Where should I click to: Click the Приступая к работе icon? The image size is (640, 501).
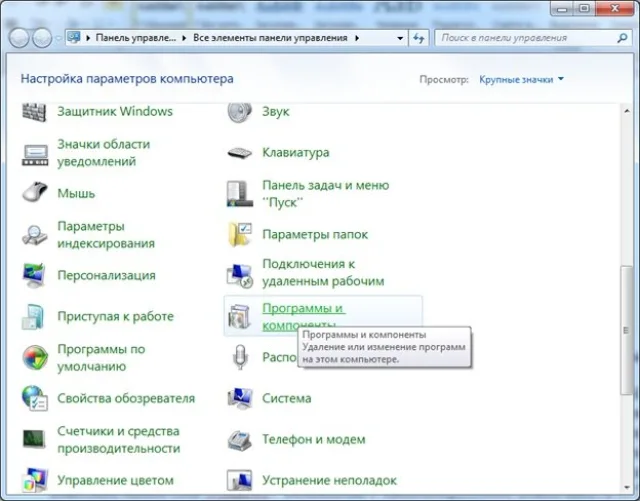click(33, 316)
